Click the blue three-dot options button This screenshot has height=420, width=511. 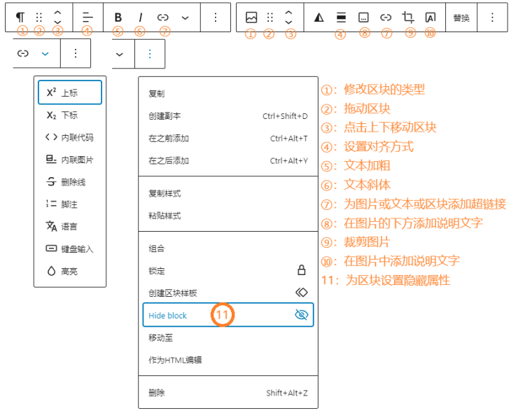pyautogui.click(x=150, y=54)
